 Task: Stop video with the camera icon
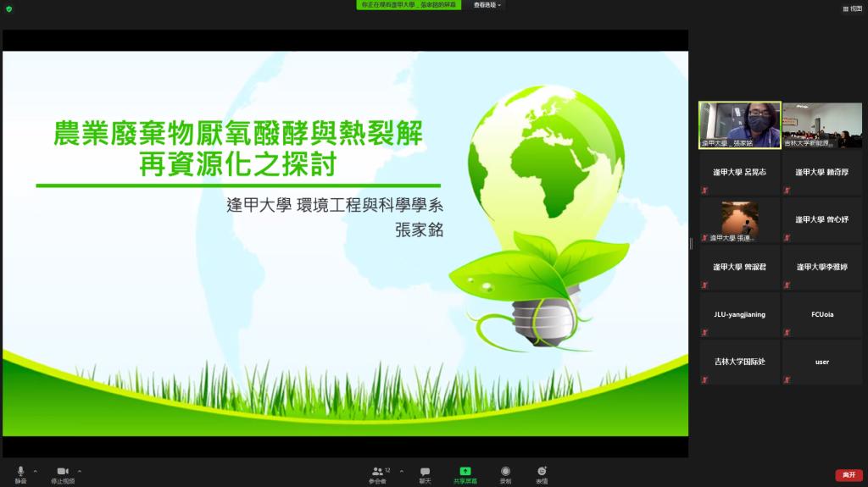click(x=62, y=471)
